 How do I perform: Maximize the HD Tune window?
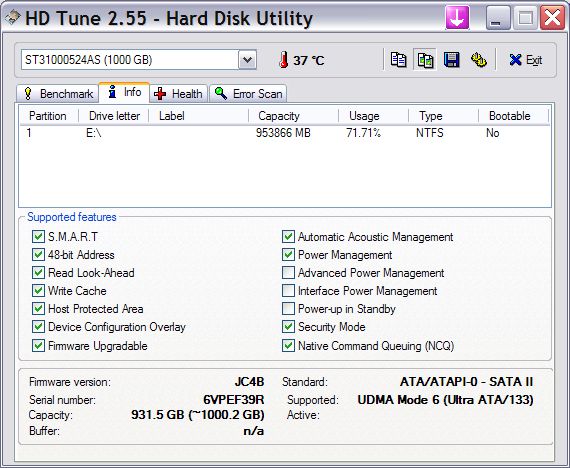coord(525,18)
